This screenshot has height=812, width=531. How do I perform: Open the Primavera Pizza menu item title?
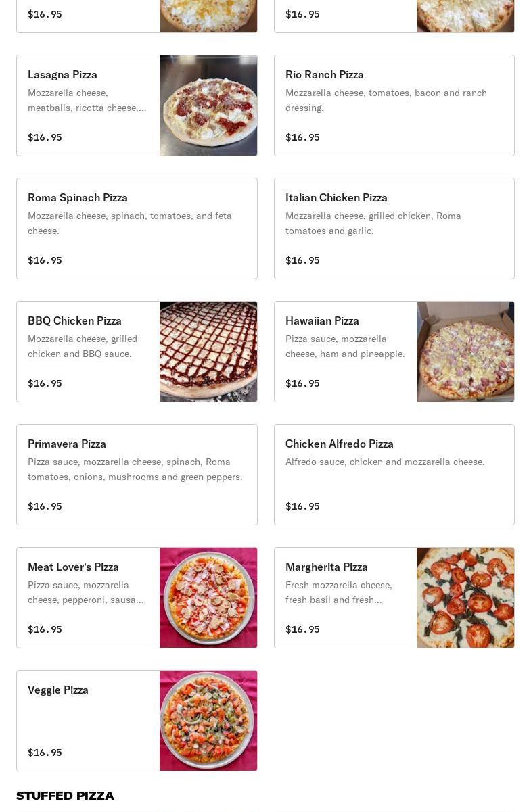point(67,444)
